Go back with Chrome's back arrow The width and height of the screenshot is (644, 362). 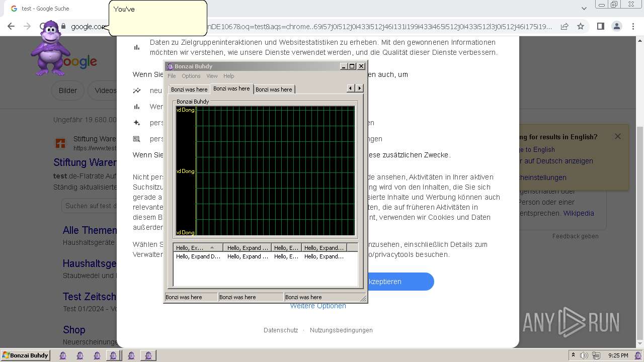11,27
